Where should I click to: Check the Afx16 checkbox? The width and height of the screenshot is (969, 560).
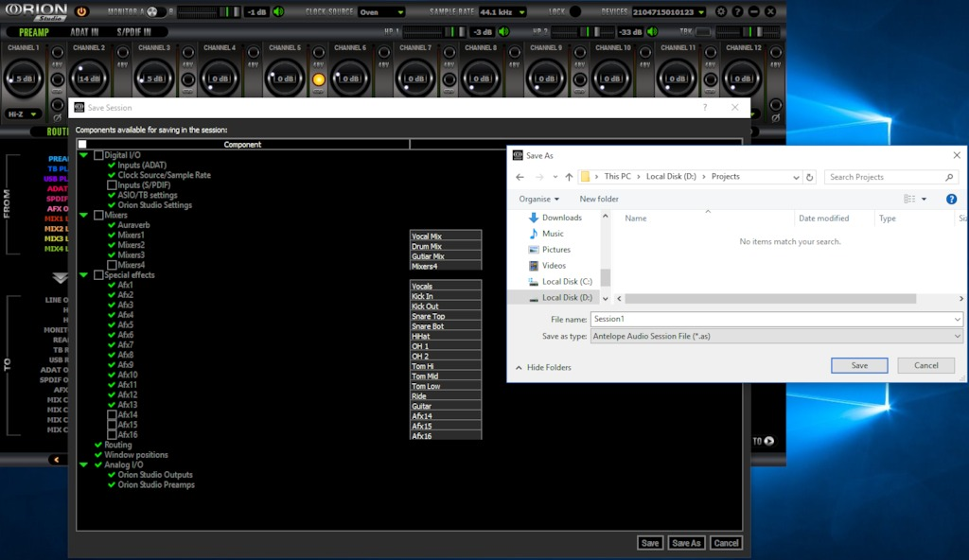tap(112, 434)
